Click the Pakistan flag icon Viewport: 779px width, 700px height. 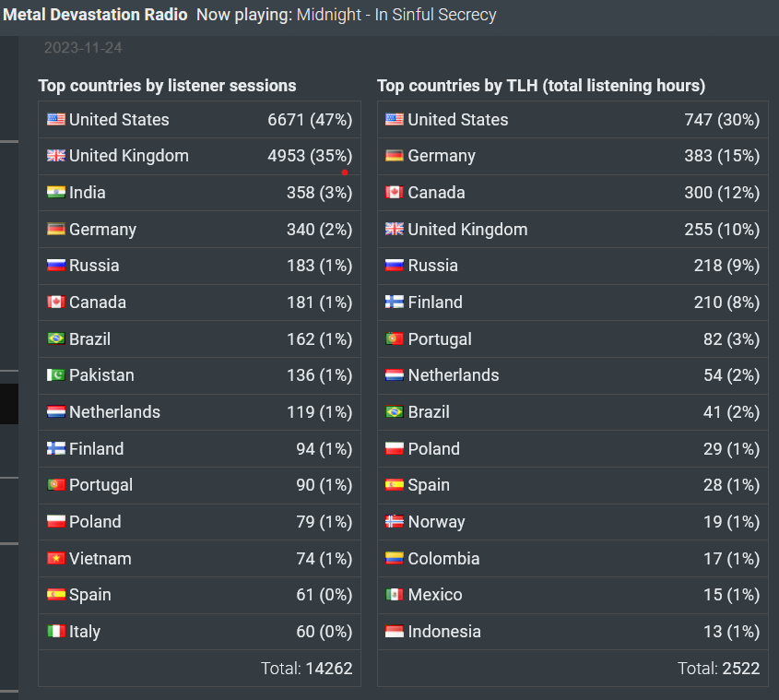[x=55, y=374]
